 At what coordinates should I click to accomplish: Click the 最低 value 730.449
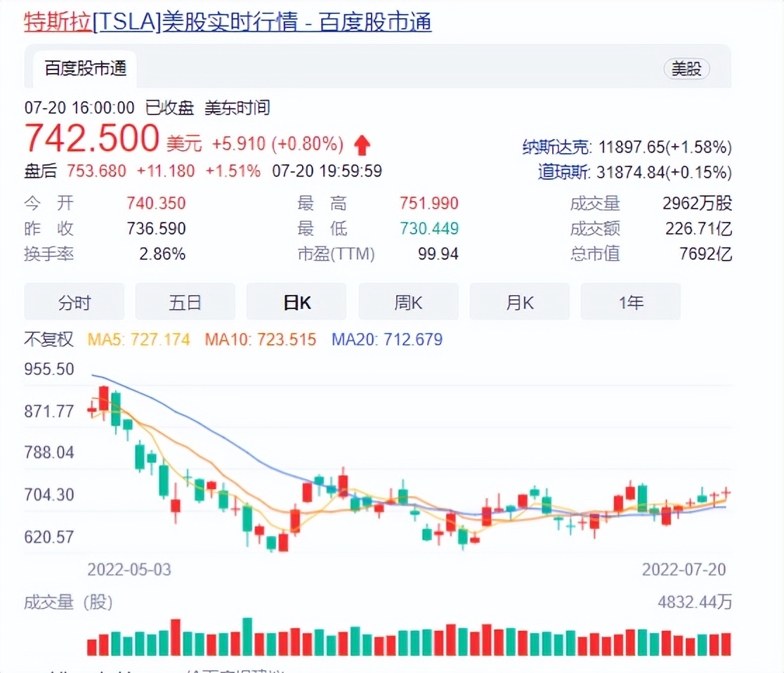429,228
